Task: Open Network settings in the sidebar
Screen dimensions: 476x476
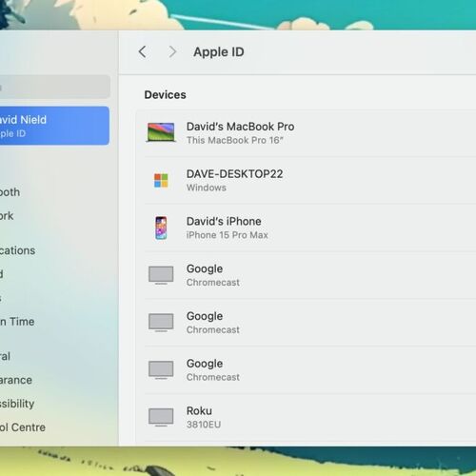Action: pyautogui.click(x=7, y=216)
